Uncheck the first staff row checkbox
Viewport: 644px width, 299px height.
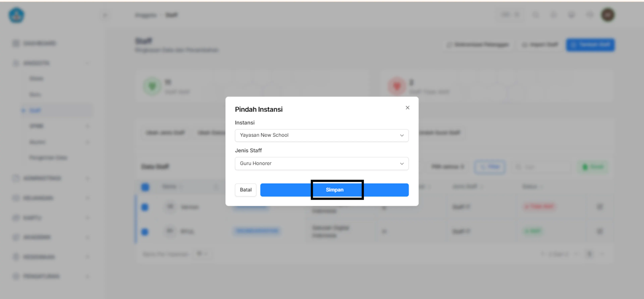(145, 207)
